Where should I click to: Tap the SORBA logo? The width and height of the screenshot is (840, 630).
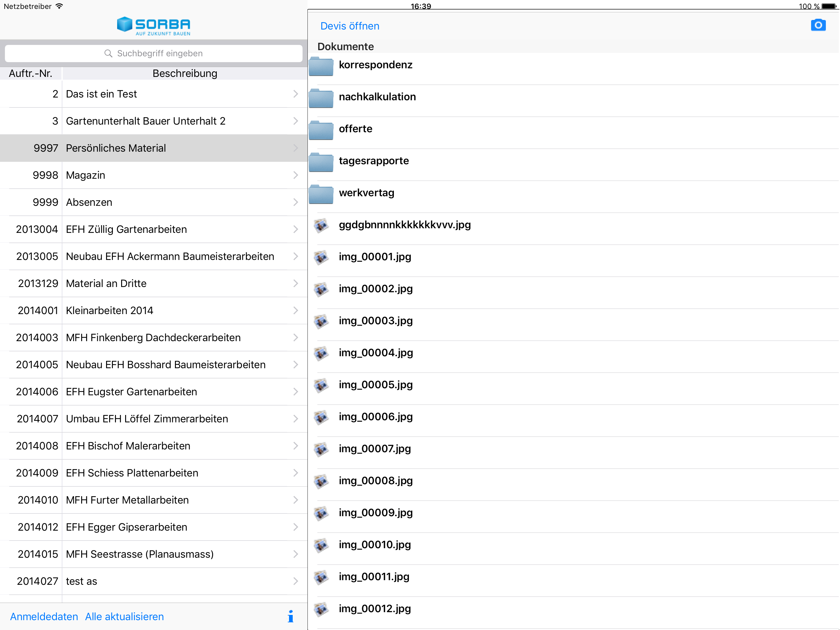154,26
